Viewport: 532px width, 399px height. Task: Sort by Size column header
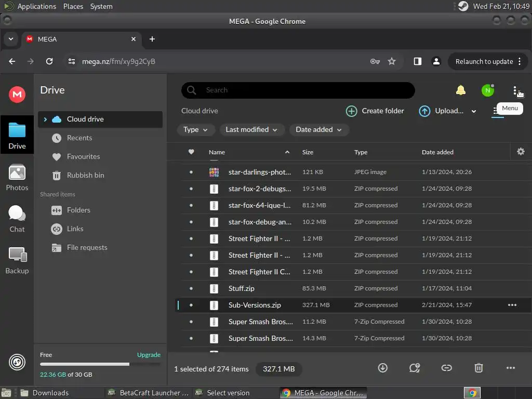pos(308,152)
